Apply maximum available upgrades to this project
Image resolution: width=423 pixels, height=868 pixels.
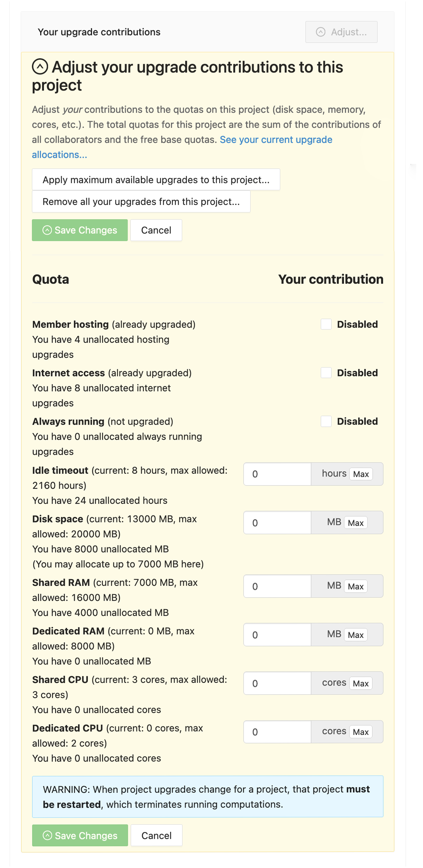point(156,180)
